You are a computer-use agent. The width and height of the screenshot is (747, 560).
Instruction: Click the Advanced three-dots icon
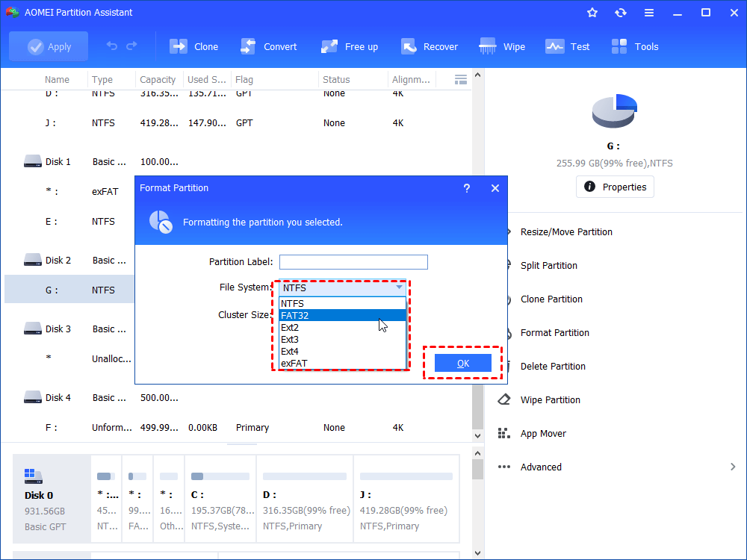click(504, 467)
